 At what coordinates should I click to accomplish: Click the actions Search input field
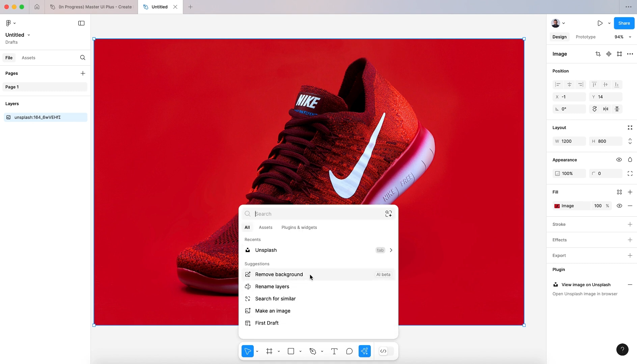pos(318,214)
